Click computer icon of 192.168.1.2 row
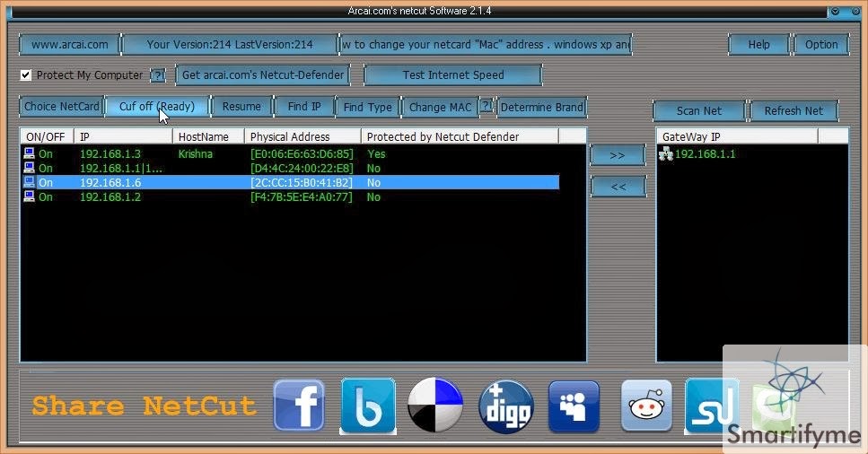 point(30,196)
